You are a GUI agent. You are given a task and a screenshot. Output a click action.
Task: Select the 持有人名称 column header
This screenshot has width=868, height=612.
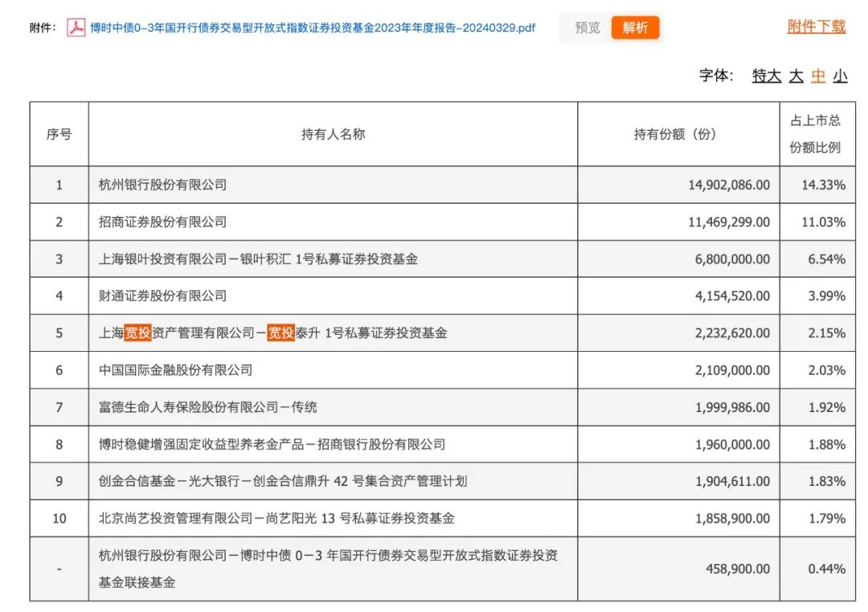(334, 134)
